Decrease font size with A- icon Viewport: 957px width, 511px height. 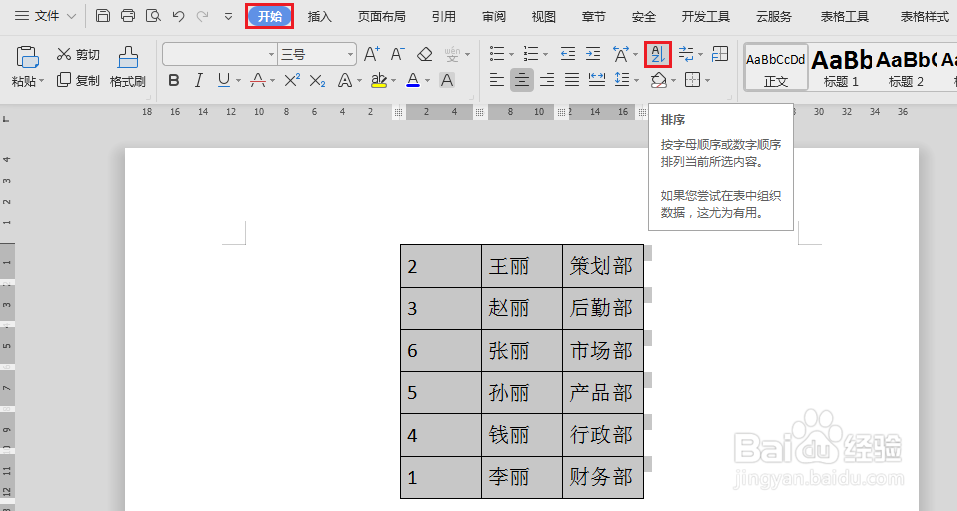[x=397, y=54]
